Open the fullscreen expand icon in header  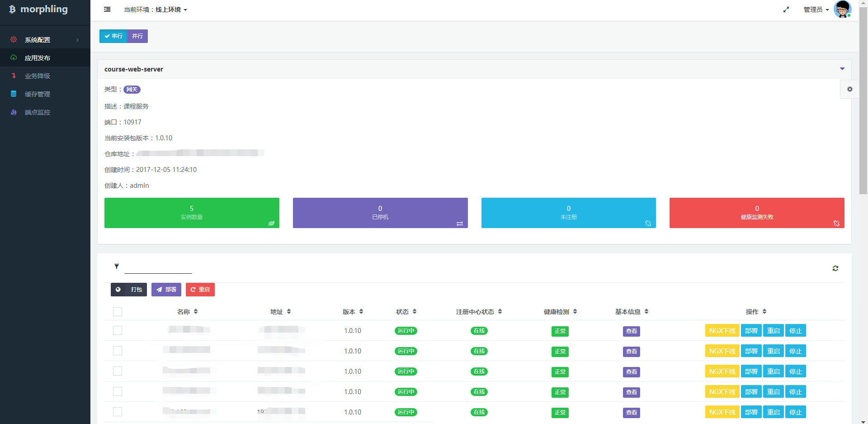(786, 10)
